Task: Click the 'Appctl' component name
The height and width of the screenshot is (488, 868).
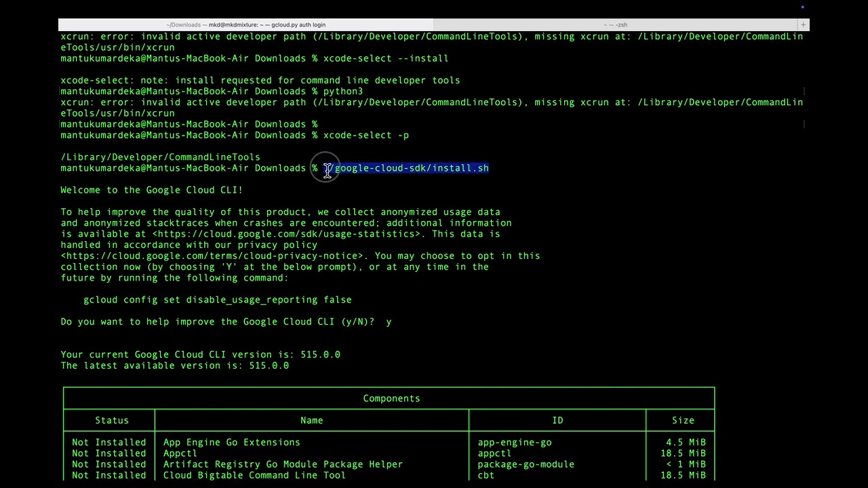Action: pyautogui.click(x=180, y=453)
